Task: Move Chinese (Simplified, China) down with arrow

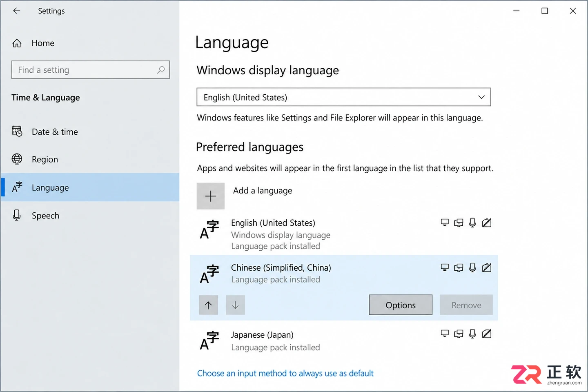Action: (235, 305)
